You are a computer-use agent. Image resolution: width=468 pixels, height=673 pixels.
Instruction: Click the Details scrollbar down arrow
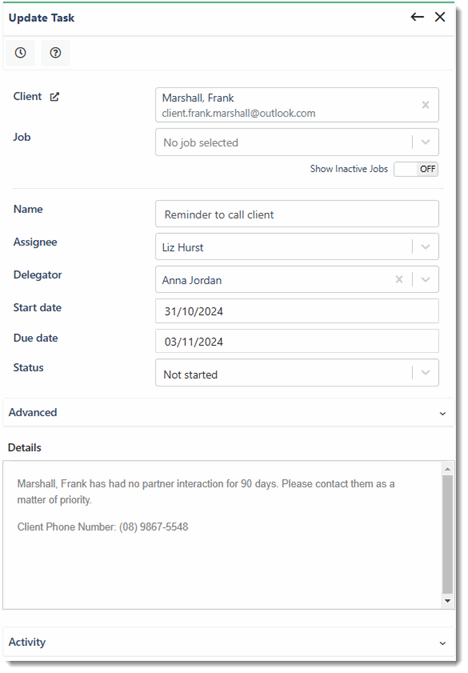click(447, 601)
